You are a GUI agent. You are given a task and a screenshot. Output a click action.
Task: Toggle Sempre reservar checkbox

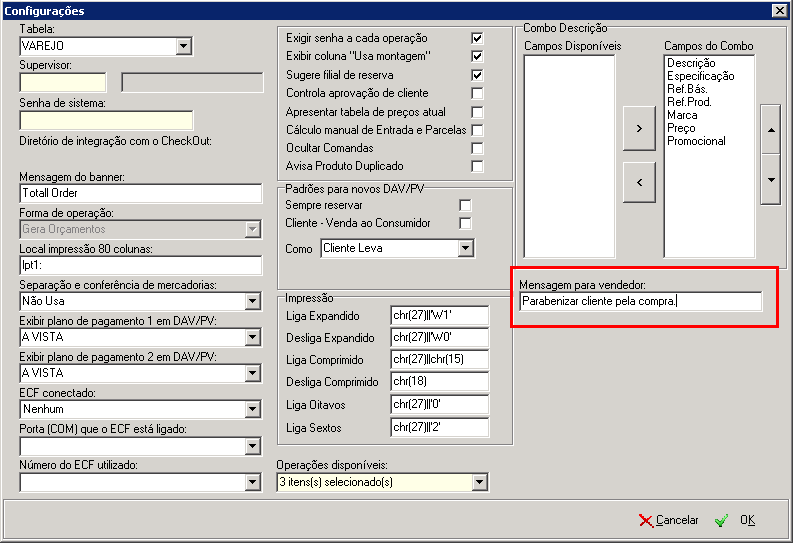point(465,205)
